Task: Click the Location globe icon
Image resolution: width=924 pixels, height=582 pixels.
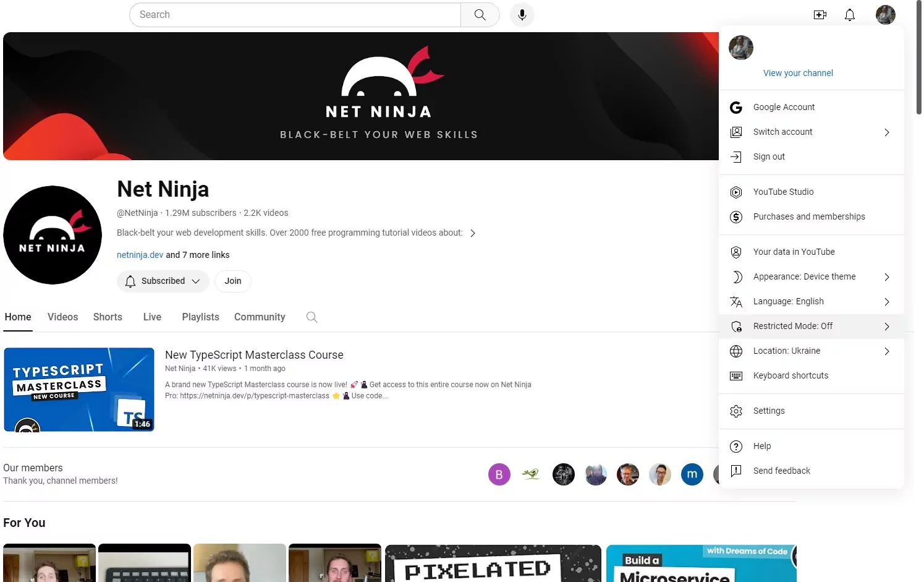Action: tap(736, 351)
